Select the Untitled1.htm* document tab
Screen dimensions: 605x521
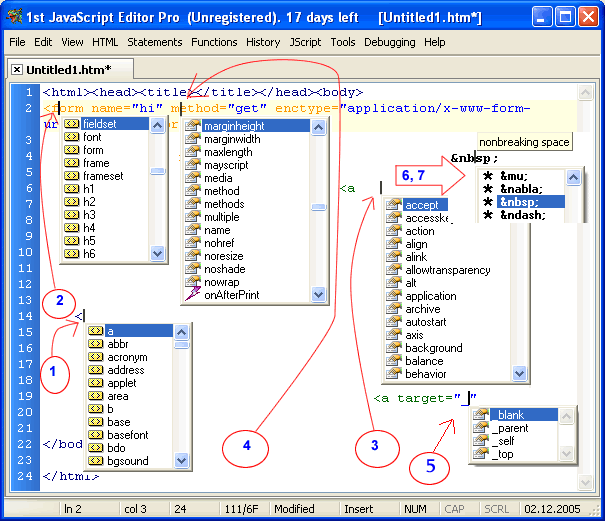[69, 69]
